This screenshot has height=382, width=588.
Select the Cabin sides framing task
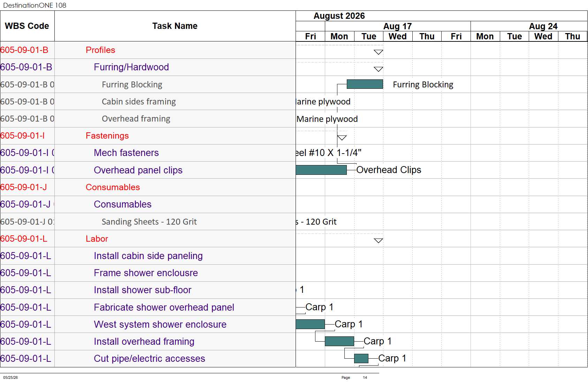pos(139,102)
